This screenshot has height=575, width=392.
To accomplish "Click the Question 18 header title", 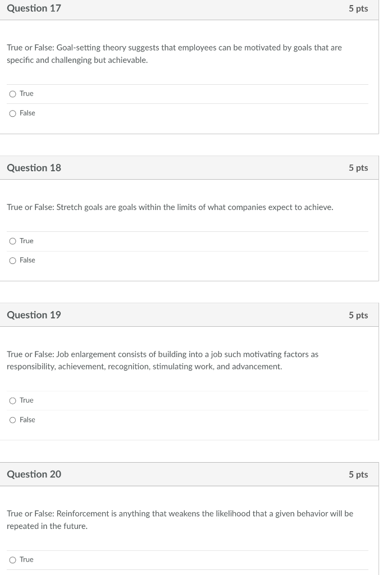I will [34, 168].
